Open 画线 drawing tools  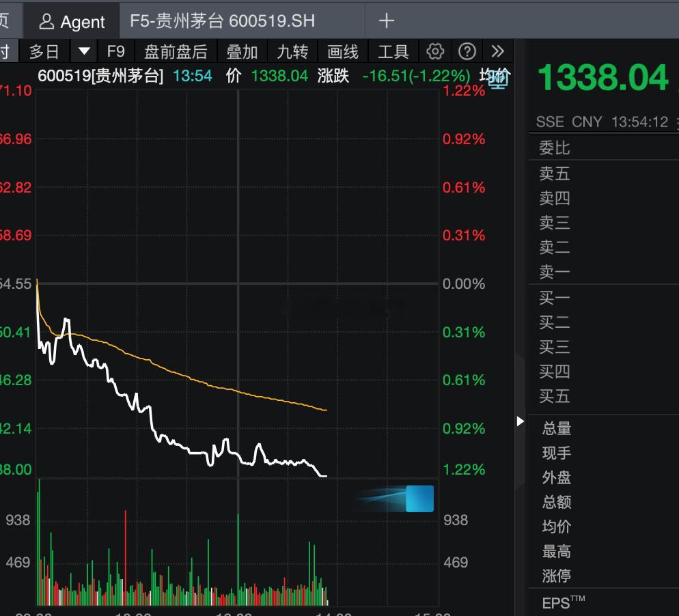point(343,51)
